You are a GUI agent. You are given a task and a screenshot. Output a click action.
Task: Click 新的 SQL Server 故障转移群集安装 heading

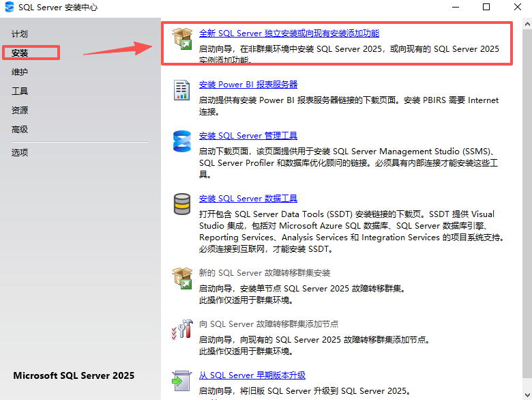pos(265,273)
